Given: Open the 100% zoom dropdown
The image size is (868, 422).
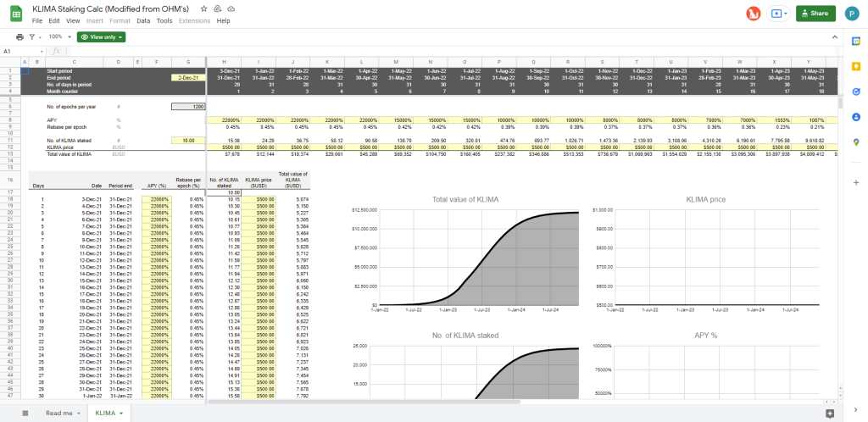Looking at the screenshot, I should (60, 36).
